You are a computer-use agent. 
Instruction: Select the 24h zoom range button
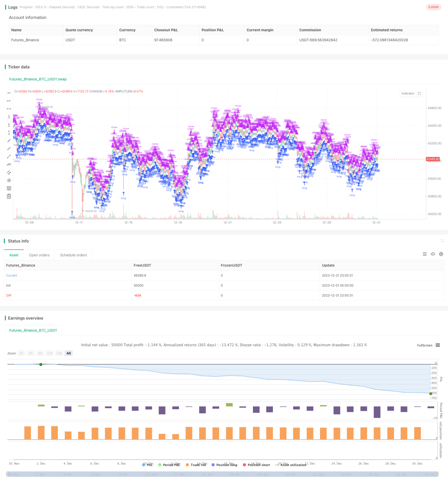[59, 353]
